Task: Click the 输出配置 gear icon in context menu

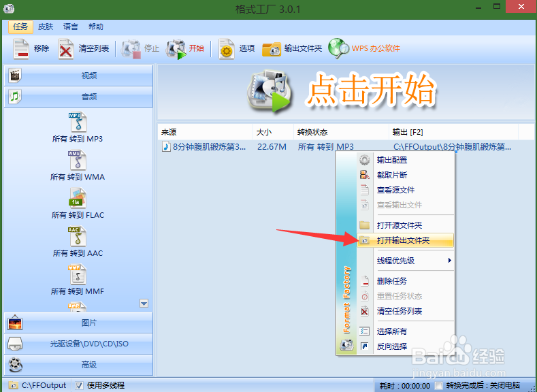Action: (x=364, y=160)
